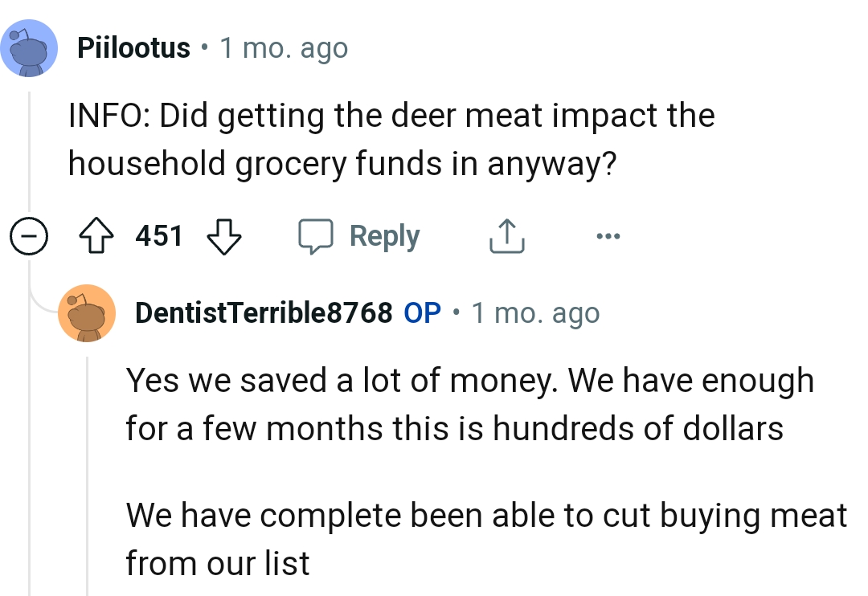Click the 451 vote count
The width and height of the screenshot is (868, 596).
tap(158, 235)
